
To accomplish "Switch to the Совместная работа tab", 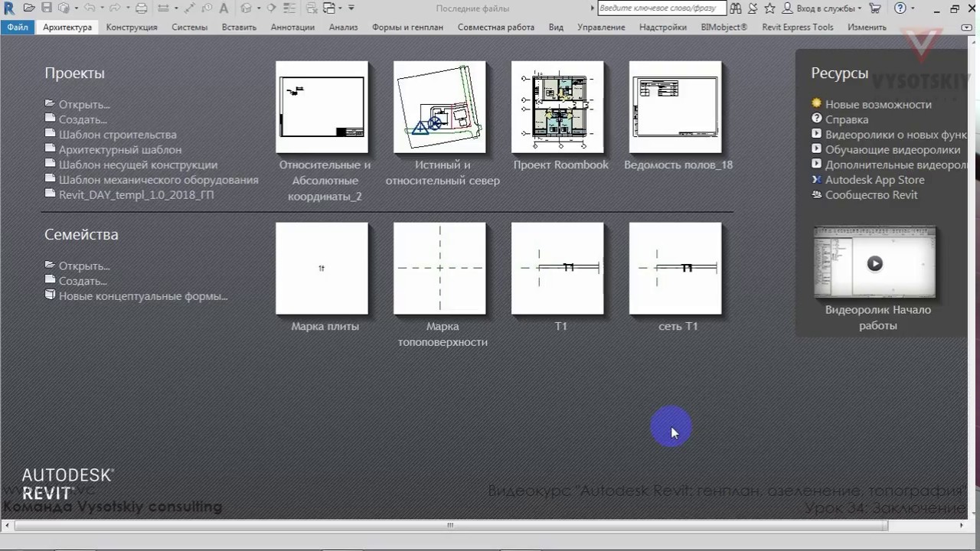I will coord(496,27).
